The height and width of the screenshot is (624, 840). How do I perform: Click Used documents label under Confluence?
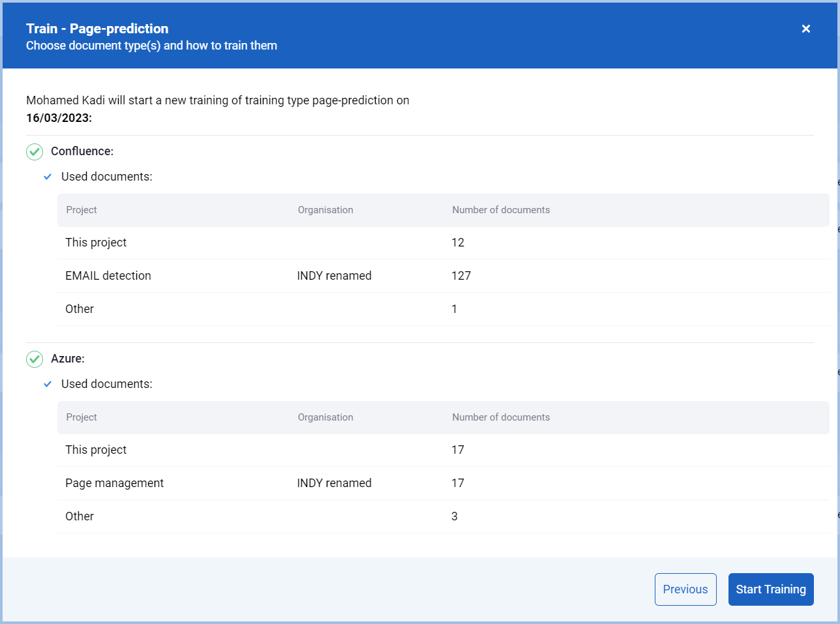107,177
